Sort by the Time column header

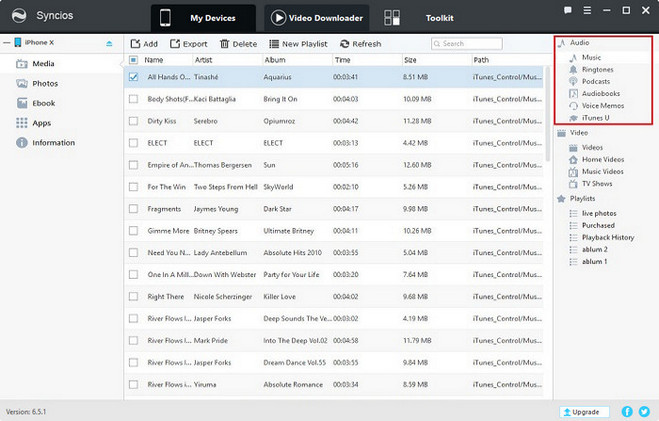[342, 60]
